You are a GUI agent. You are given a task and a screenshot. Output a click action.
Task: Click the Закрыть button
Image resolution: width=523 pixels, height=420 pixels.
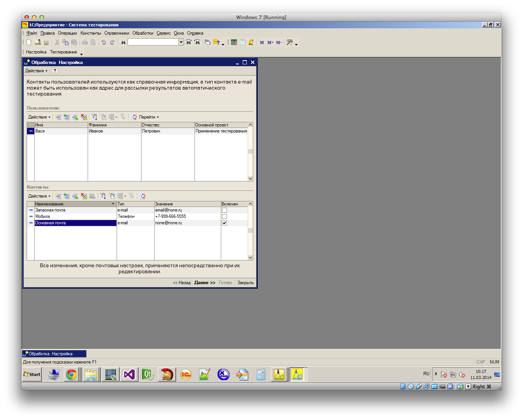tap(245, 283)
